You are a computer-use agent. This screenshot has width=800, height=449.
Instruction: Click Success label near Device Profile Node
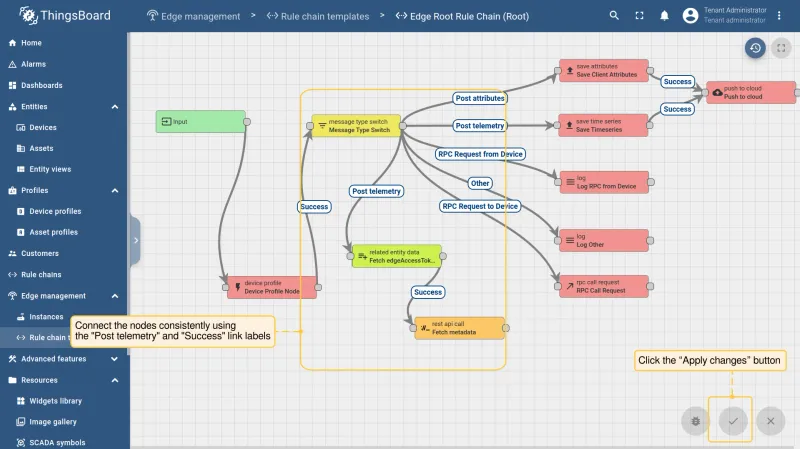(x=314, y=207)
